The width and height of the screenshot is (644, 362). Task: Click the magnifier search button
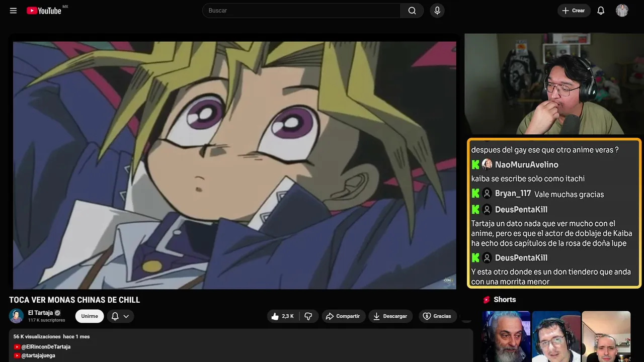pos(412,11)
